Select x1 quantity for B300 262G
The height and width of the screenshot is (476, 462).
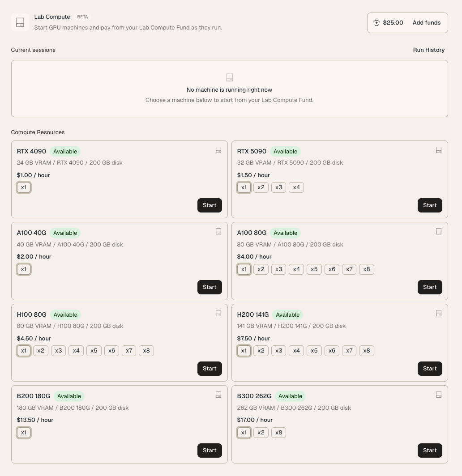(244, 433)
